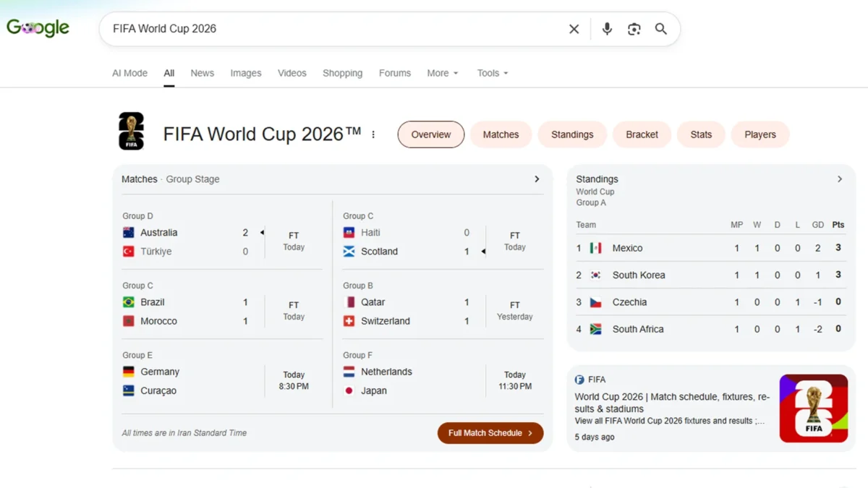Click the Brazil team name
Screen dimensions: 868x488
coord(153,302)
